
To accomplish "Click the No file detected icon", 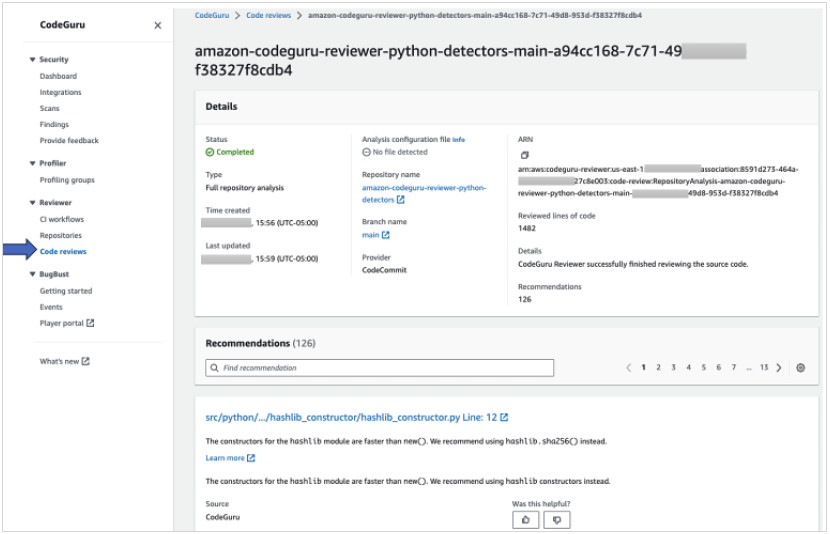I will 366,152.
